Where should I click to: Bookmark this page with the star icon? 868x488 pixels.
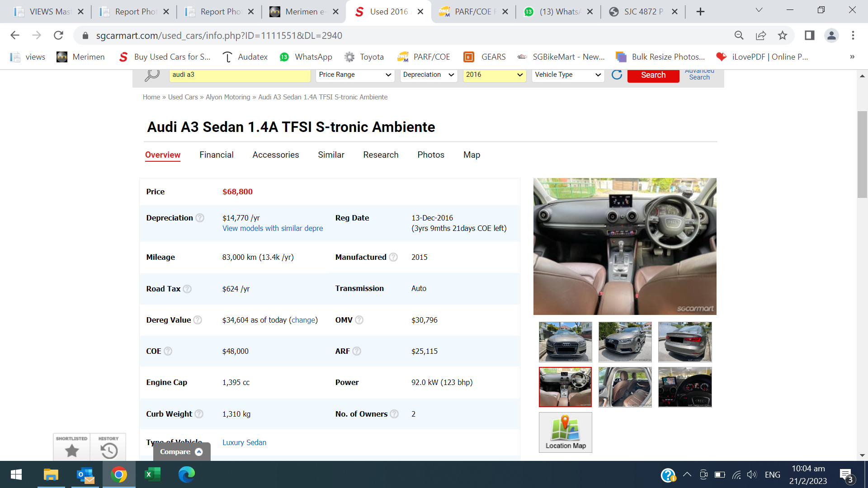tap(783, 35)
